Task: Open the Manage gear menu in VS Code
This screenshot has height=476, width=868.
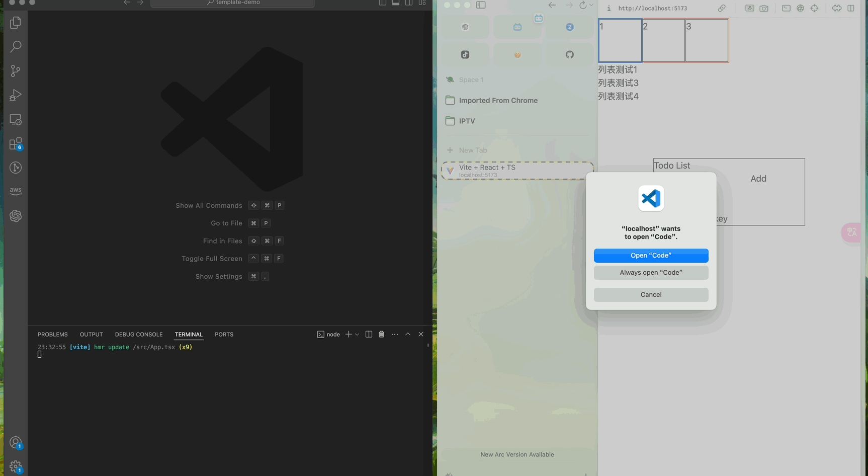Action: (16, 467)
